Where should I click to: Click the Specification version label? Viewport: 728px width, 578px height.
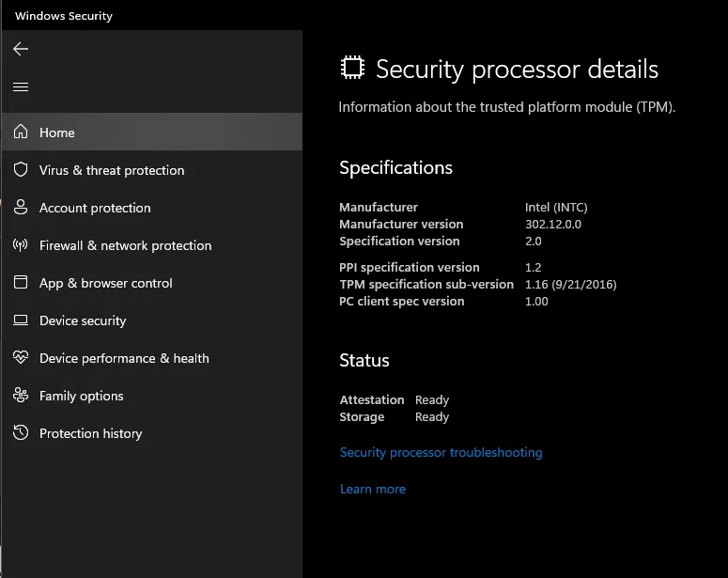(x=399, y=242)
